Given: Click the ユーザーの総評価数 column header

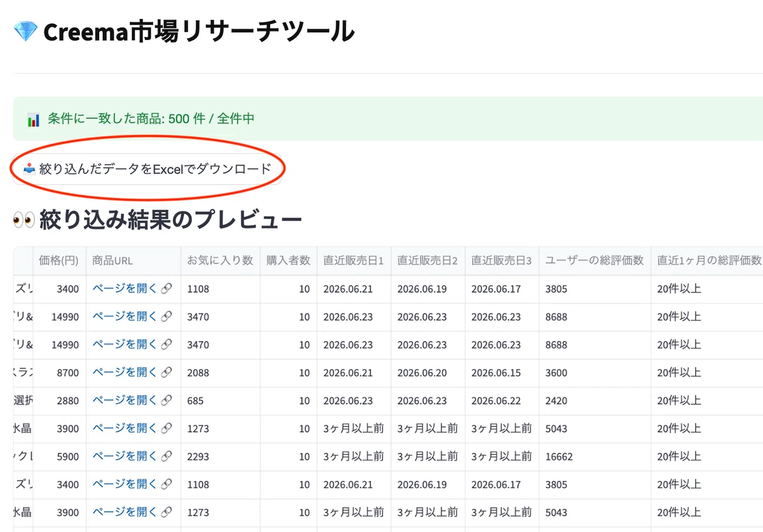Looking at the screenshot, I should click(595, 261).
